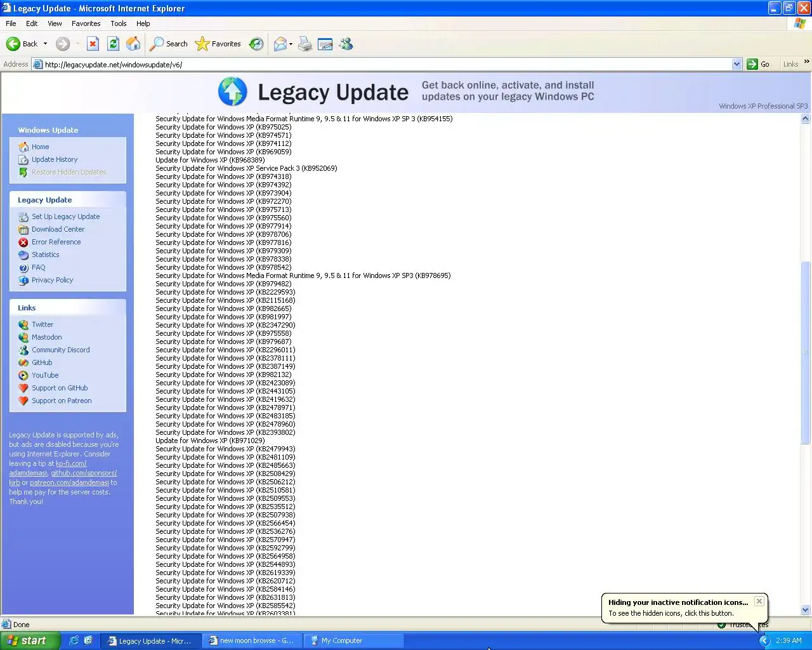812x650 pixels.
Task: Click the Forward arrow icon
Action: [63, 44]
